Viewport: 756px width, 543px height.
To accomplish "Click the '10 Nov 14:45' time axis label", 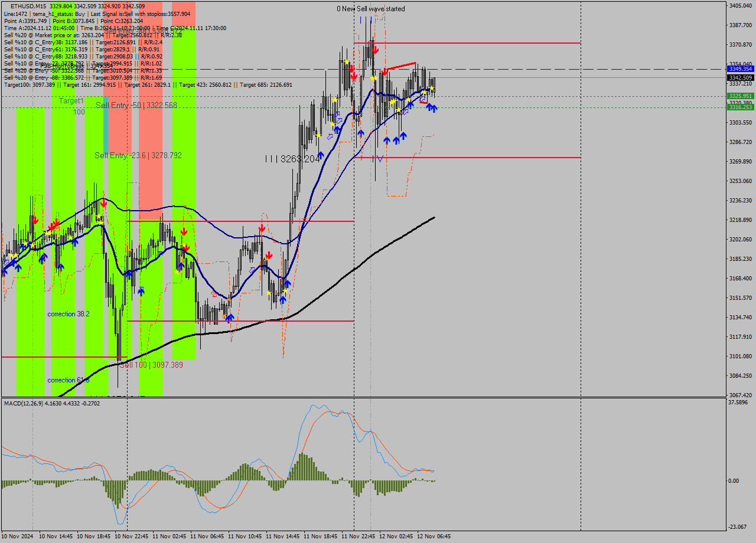I will click(x=56, y=537).
